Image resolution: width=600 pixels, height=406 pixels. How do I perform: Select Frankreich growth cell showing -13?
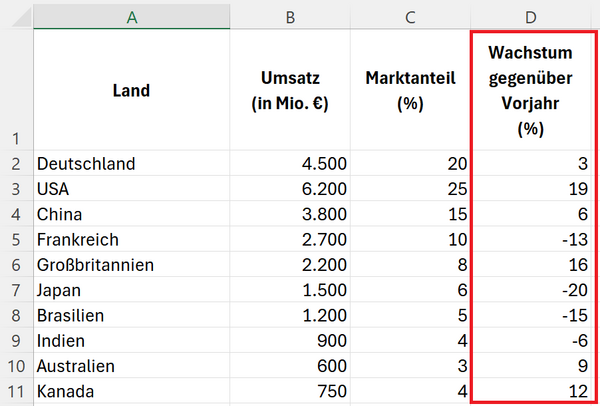click(x=534, y=240)
